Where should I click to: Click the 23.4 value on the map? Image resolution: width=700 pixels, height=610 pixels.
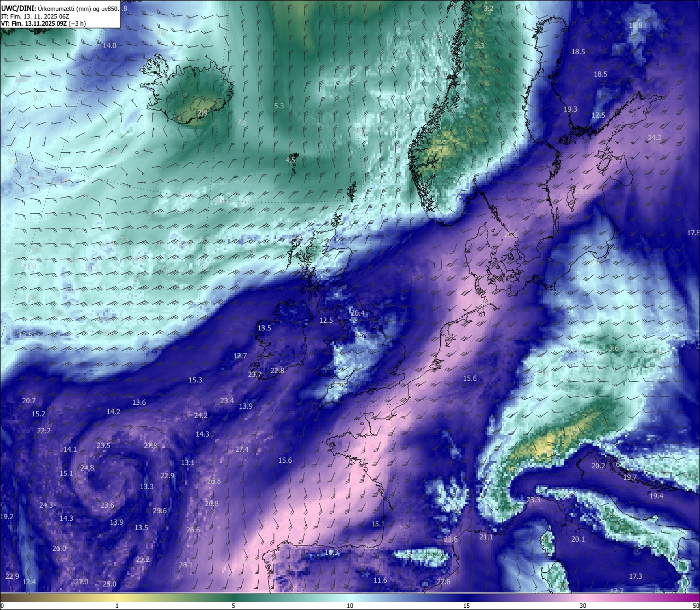(227, 401)
